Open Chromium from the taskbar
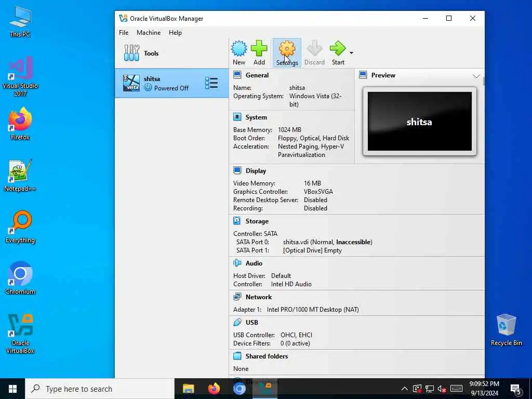 239,389
